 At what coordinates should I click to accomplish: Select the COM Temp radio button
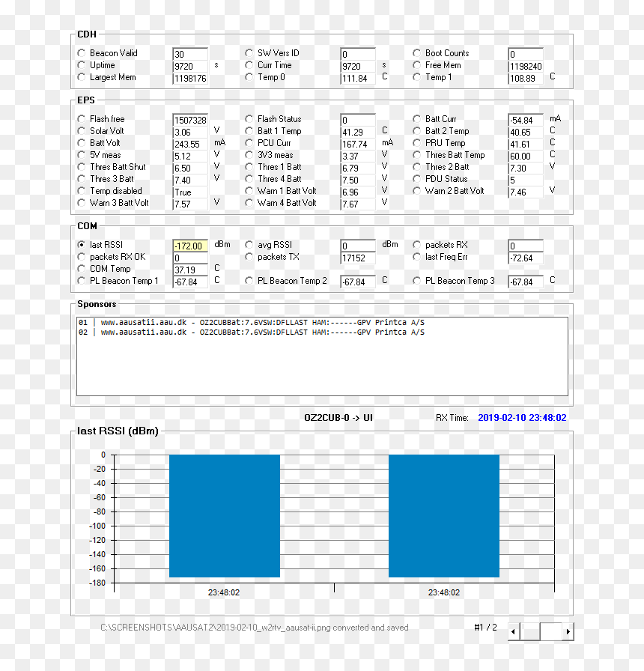click(x=82, y=269)
